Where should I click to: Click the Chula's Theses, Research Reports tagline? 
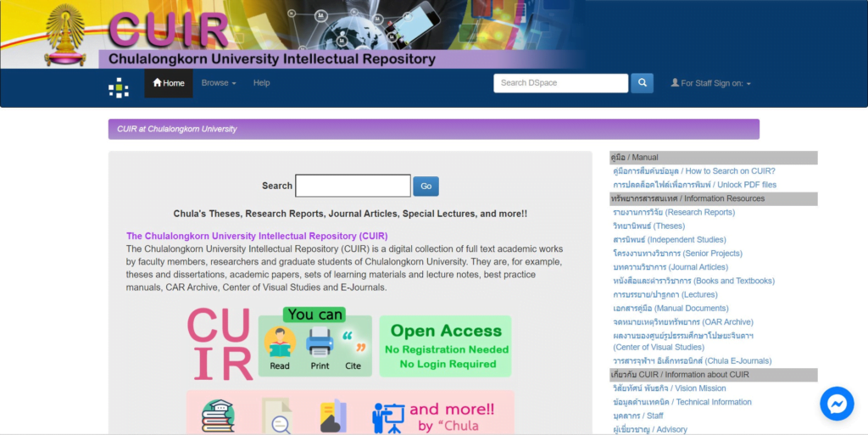pyautogui.click(x=350, y=214)
